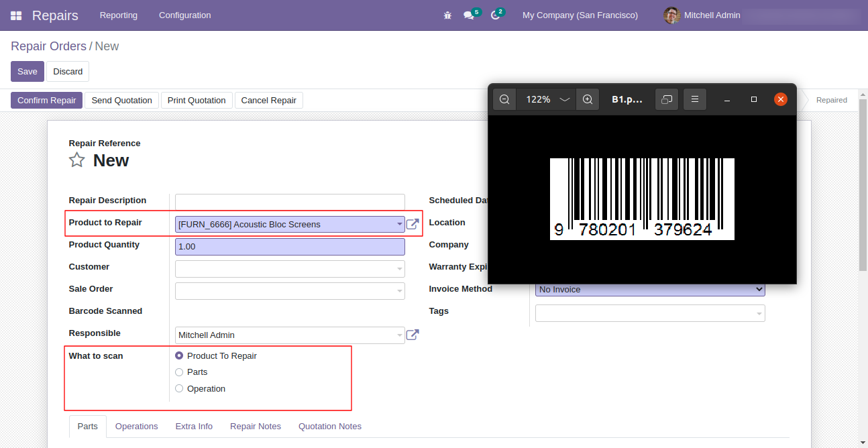Open the Mitchell Admin user menu
868x448 pixels.
tap(702, 15)
